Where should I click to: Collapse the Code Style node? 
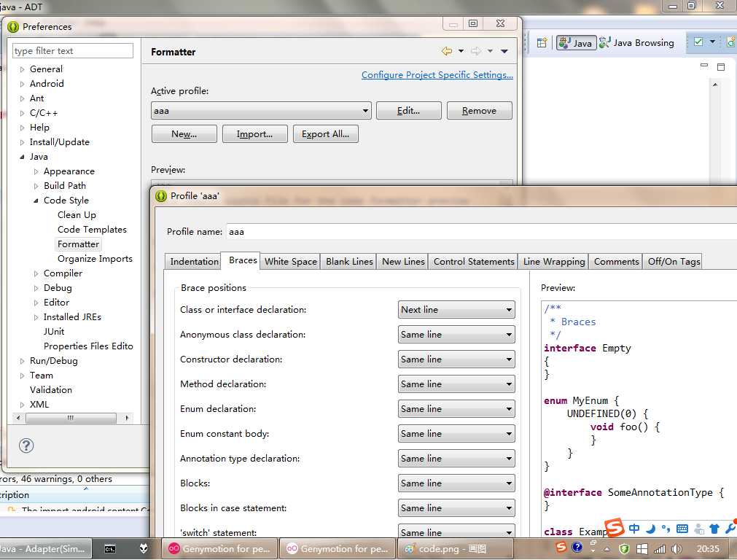tap(36, 201)
